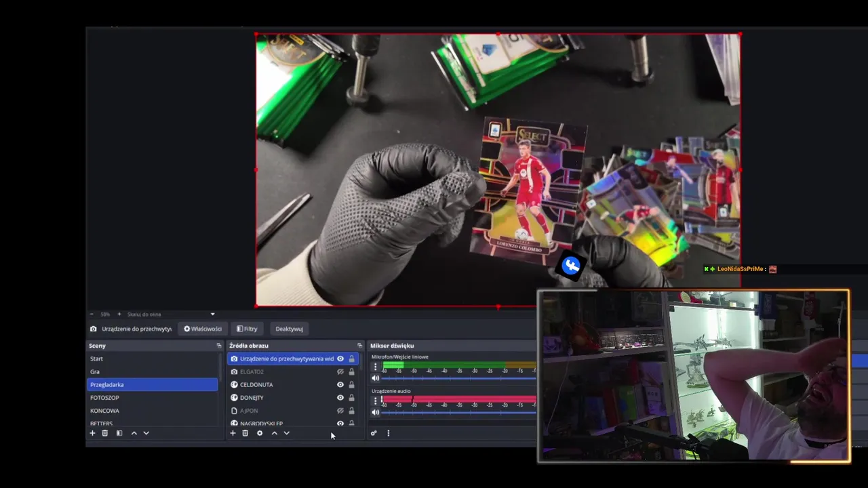Click camera icon of ELGATO2 source
This screenshot has width=868, height=488.
(235, 371)
